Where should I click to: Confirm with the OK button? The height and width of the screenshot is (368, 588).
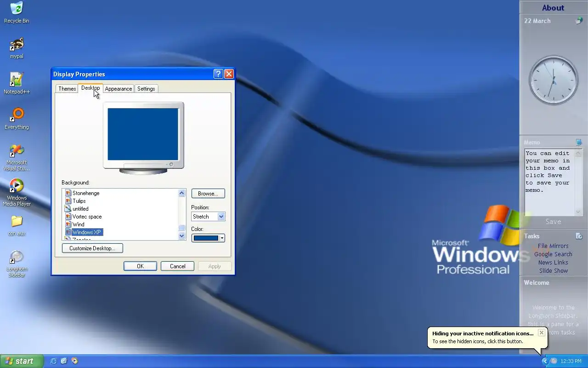pos(140,266)
